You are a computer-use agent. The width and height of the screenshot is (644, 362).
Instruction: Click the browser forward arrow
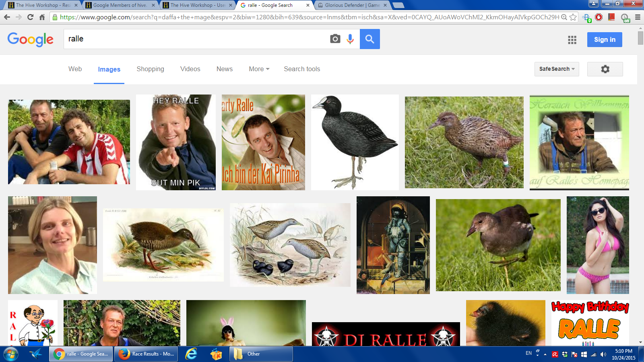click(19, 17)
